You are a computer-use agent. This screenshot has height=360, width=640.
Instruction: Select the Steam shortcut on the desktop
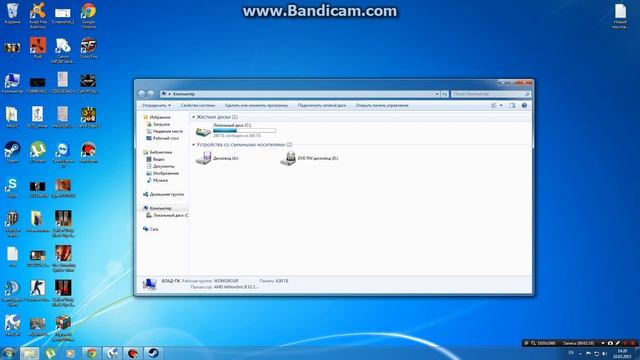[12, 152]
